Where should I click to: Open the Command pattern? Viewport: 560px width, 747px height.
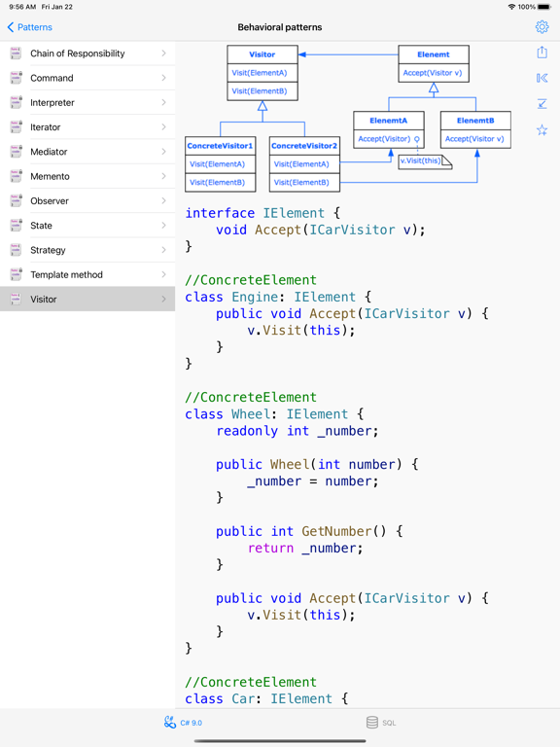tap(87, 78)
